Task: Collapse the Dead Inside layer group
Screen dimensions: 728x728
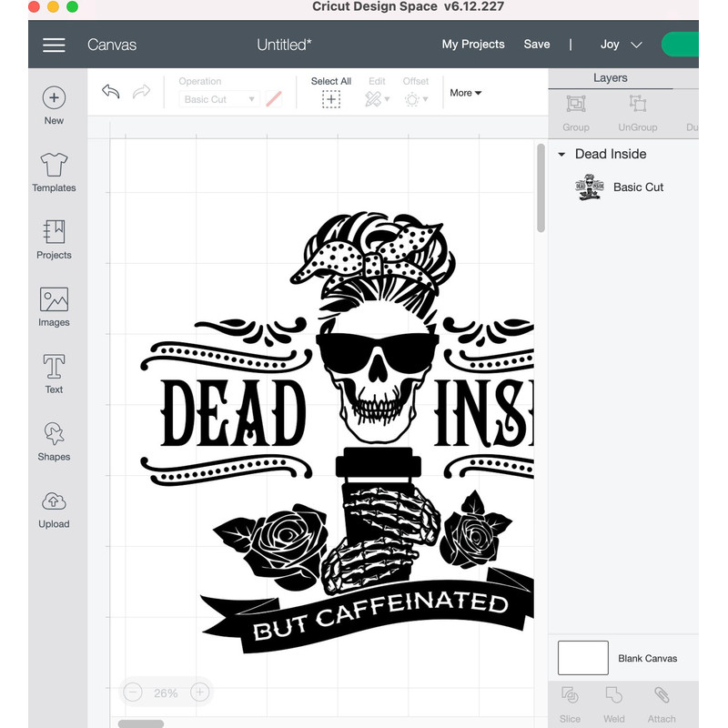Action: tap(561, 154)
